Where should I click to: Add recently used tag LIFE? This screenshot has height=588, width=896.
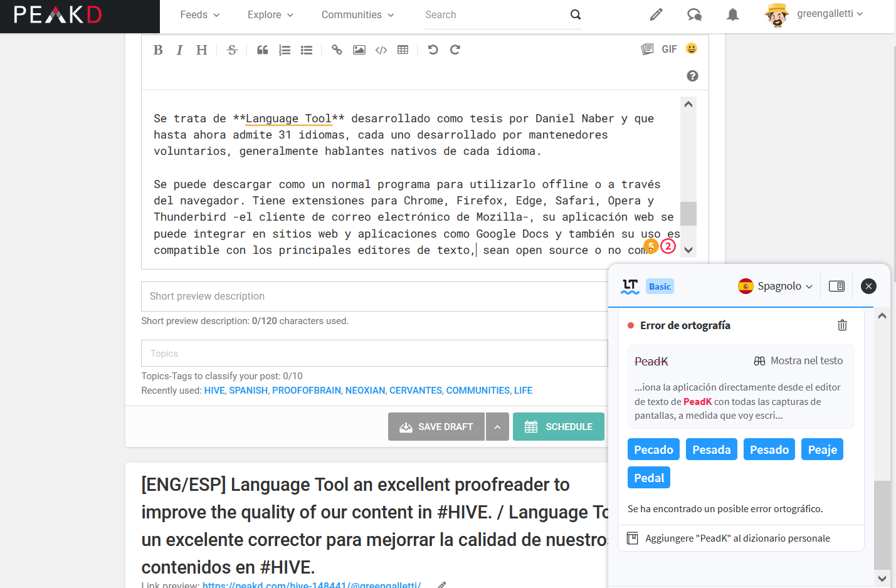point(523,391)
